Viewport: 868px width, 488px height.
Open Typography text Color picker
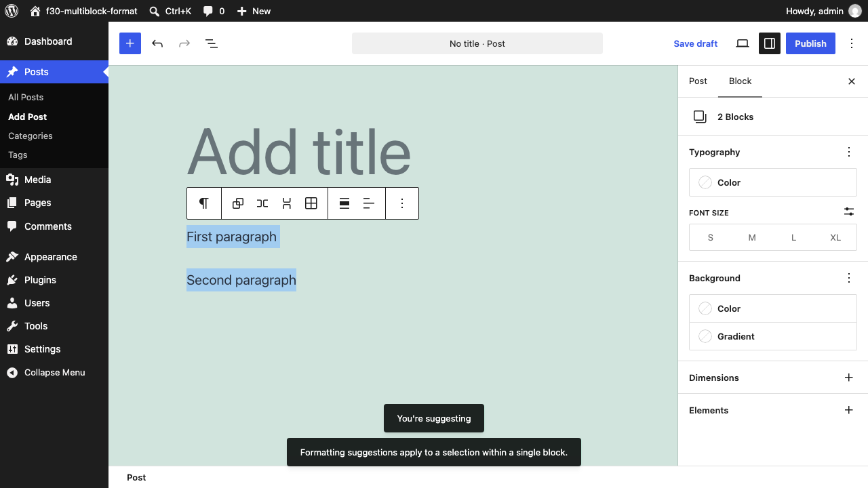[773, 182]
